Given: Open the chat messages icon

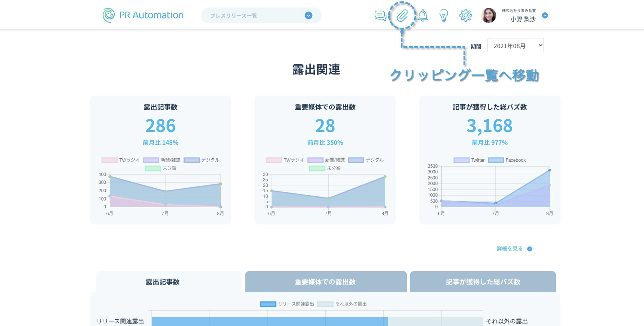Looking at the screenshot, I should (380, 15).
